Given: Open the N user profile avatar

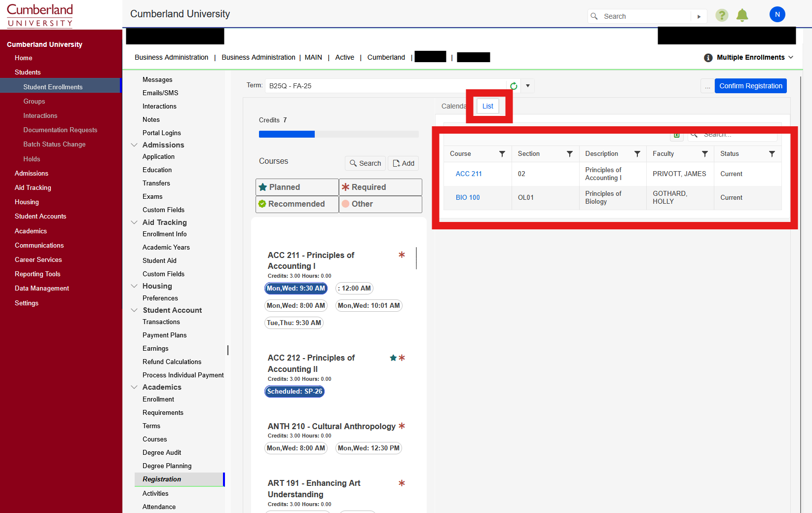Looking at the screenshot, I should tap(777, 15).
